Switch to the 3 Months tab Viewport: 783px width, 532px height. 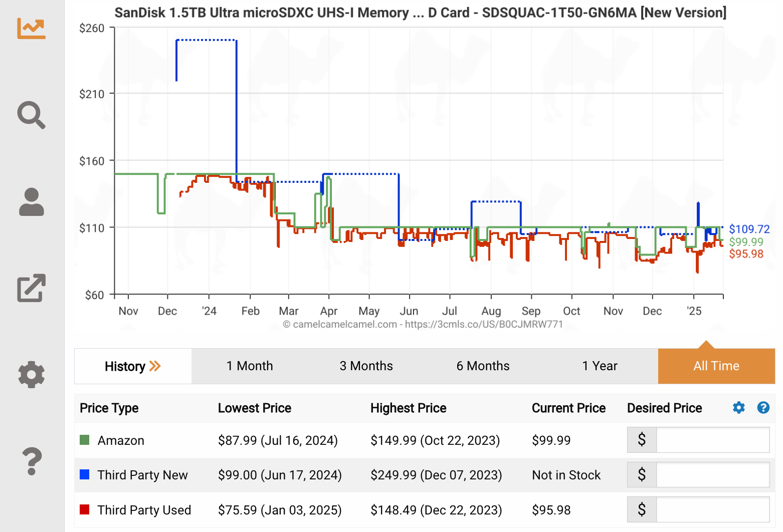366,366
